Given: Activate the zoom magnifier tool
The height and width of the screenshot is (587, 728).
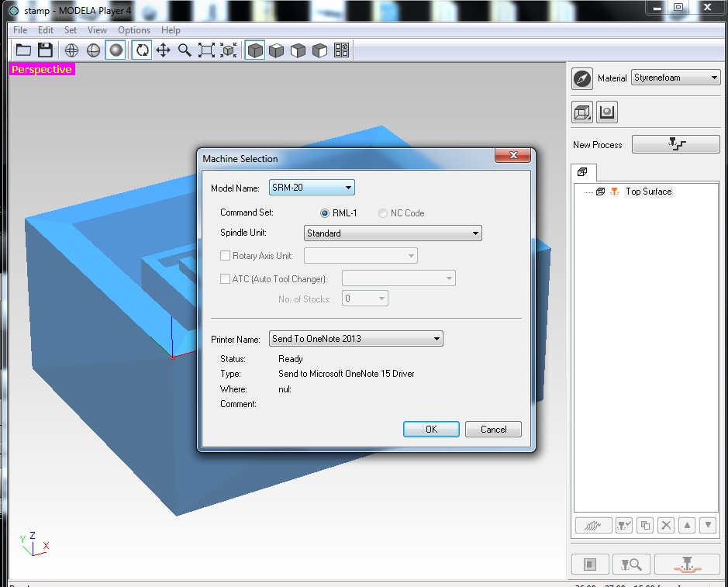Looking at the screenshot, I should (185, 50).
